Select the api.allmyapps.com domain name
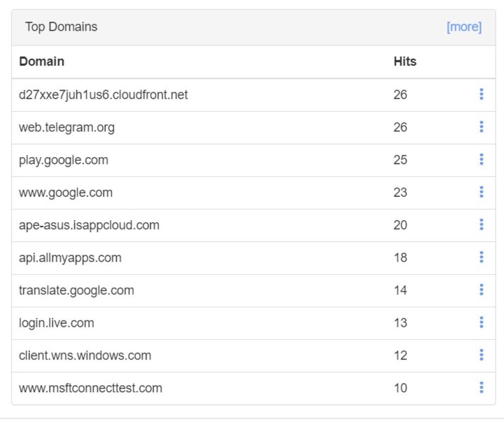 tap(70, 258)
